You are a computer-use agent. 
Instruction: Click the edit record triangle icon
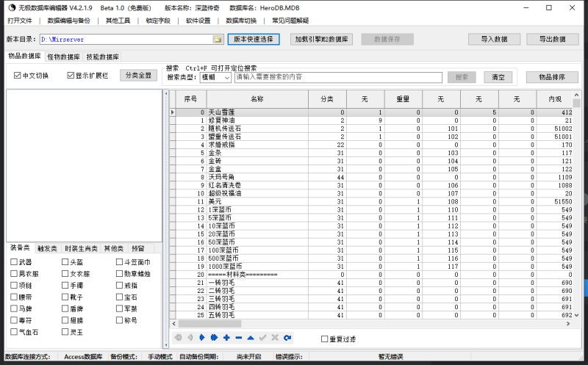pyautogui.click(x=251, y=338)
